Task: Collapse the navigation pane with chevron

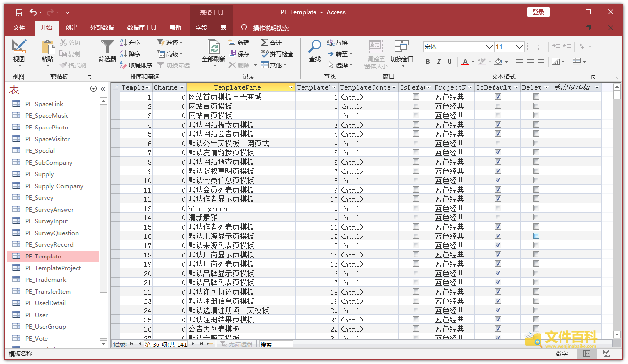Action: 103,89
